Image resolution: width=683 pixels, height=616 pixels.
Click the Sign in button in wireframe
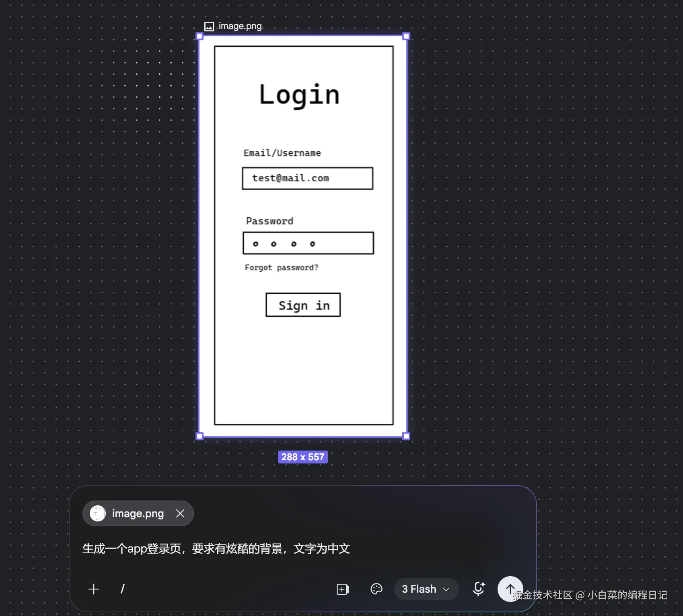[x=303, y=305]
